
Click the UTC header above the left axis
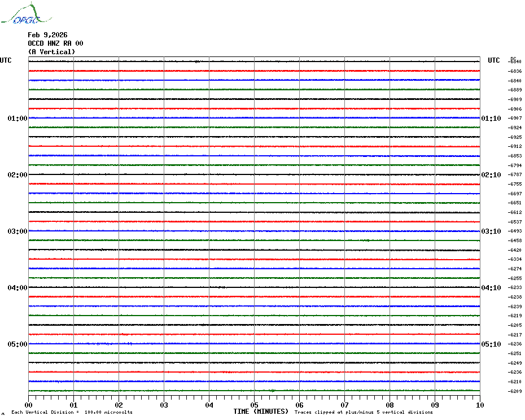[x=6, y=60]
